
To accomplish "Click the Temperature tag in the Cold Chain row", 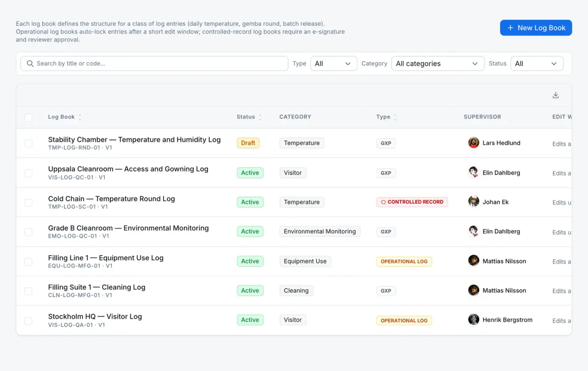I will [302, 202].
